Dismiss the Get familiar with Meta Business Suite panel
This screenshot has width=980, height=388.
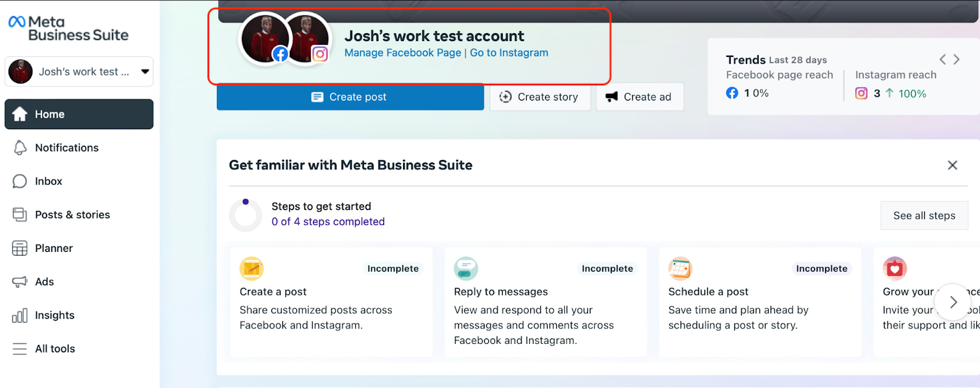tap(952, 165)
